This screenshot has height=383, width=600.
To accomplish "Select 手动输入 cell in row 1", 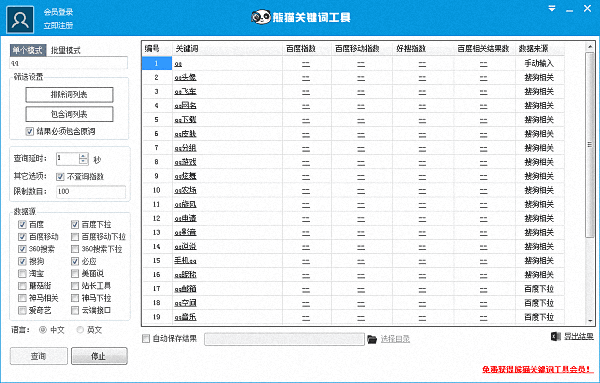I will (x=540, y=63).
